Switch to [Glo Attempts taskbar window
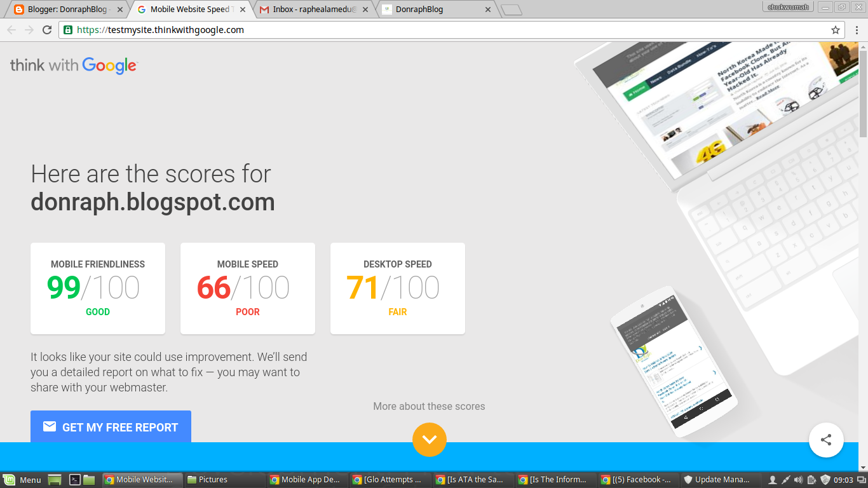Viewport: 868px width, 488px height. pos(390,480)
